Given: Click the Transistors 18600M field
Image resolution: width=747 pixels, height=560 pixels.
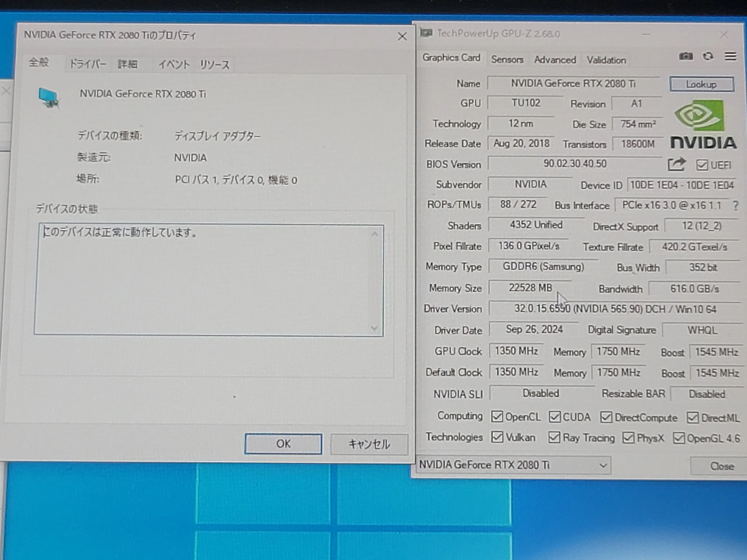Looking at the screenshot, I should [x=638, y=144].
